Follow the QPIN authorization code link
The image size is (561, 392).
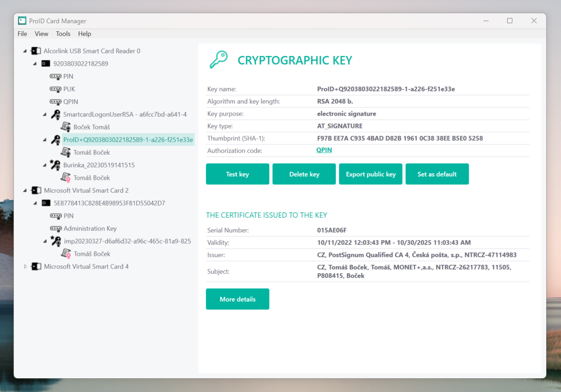coord(324,150)
